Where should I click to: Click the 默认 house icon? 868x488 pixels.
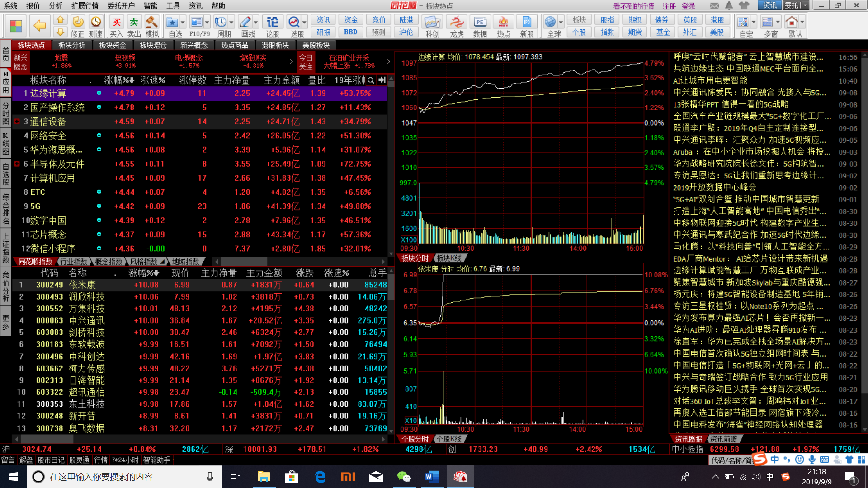pos(792,22)
